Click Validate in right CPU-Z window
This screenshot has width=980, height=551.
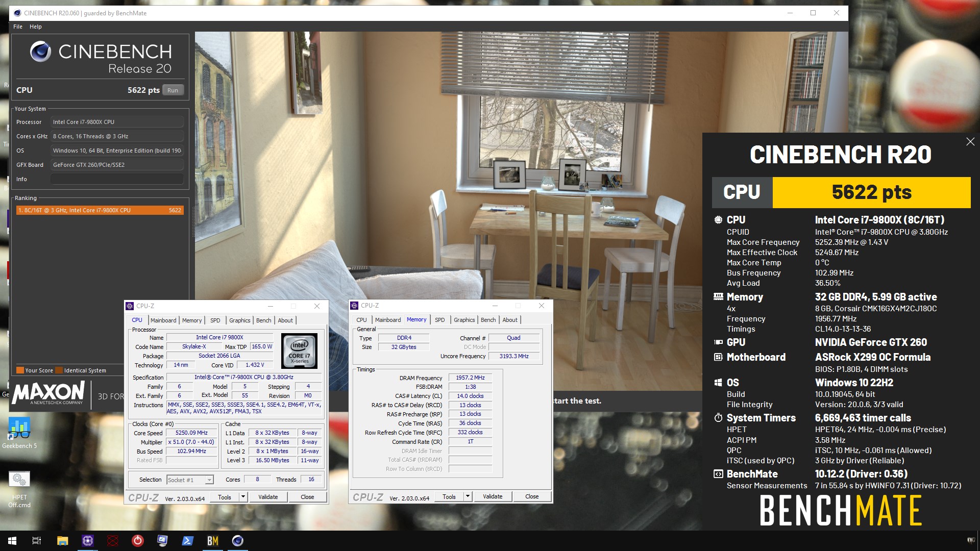tap(493, 496)
